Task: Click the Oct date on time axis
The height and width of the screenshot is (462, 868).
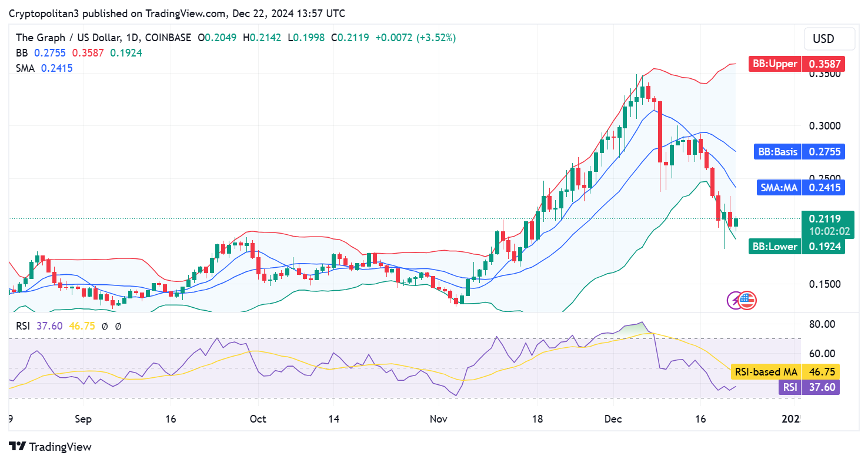Action: [258, 419]
